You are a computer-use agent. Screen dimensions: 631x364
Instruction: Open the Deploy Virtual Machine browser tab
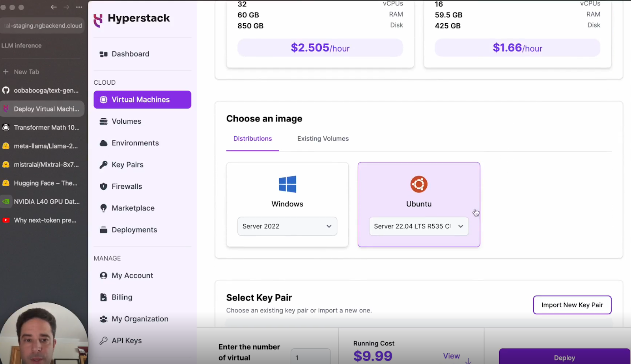42,109
